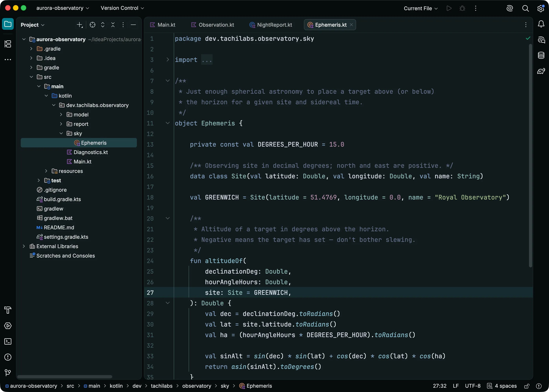The image size is (549, 392).
Task: Open Scratches and Consoles node
Action: coord(65,256)
